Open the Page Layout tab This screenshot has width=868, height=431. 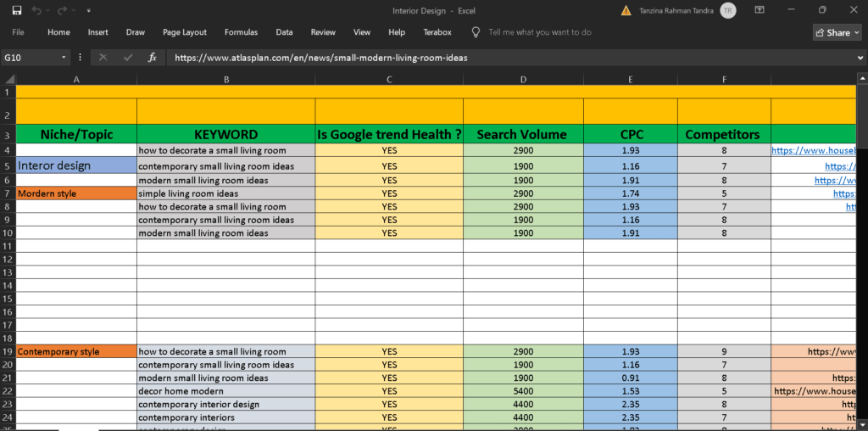[x=185, y=32]
